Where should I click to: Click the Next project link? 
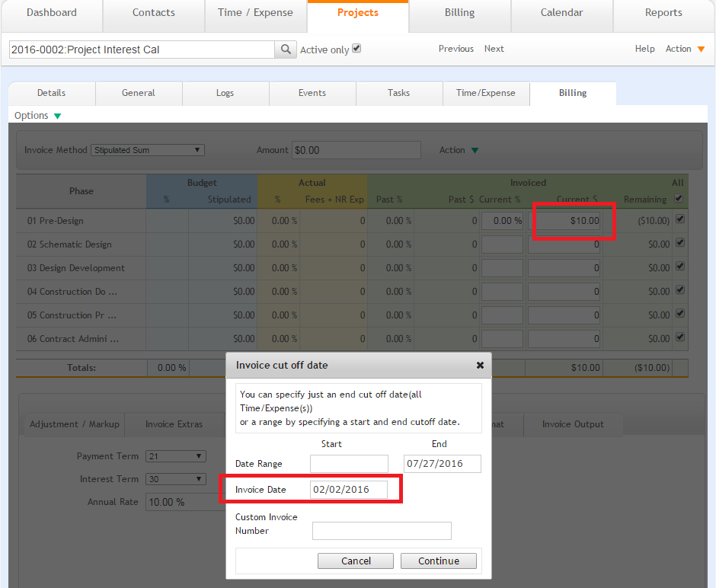pos(494,49)
